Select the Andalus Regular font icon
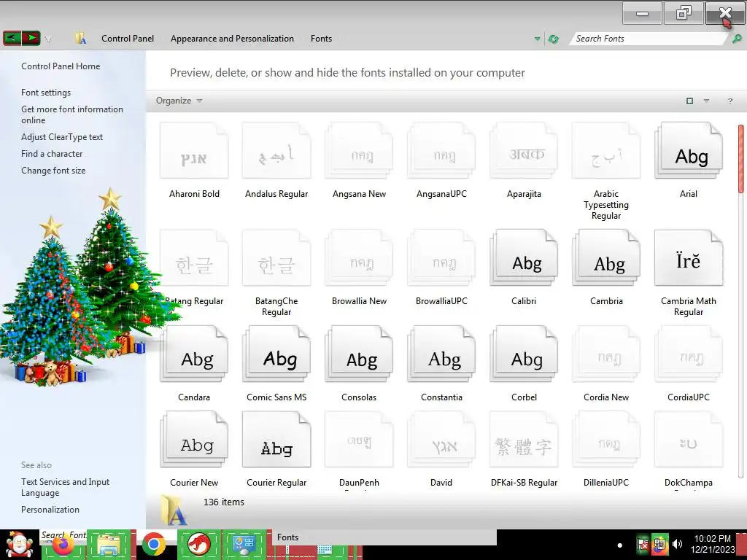 click(276, 150)
